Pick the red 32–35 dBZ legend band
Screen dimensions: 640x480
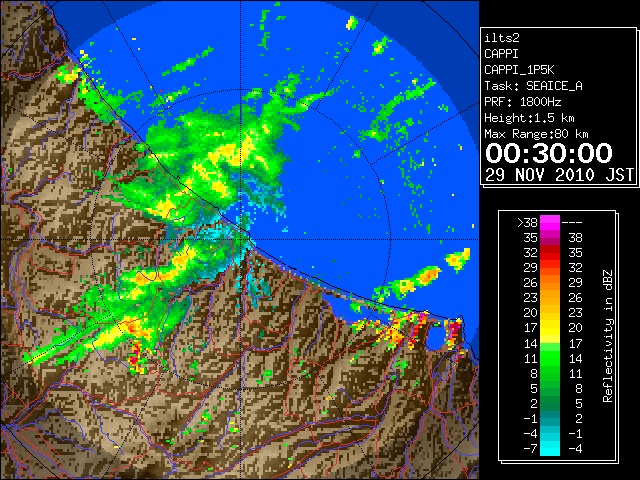(x=550, y=253)
